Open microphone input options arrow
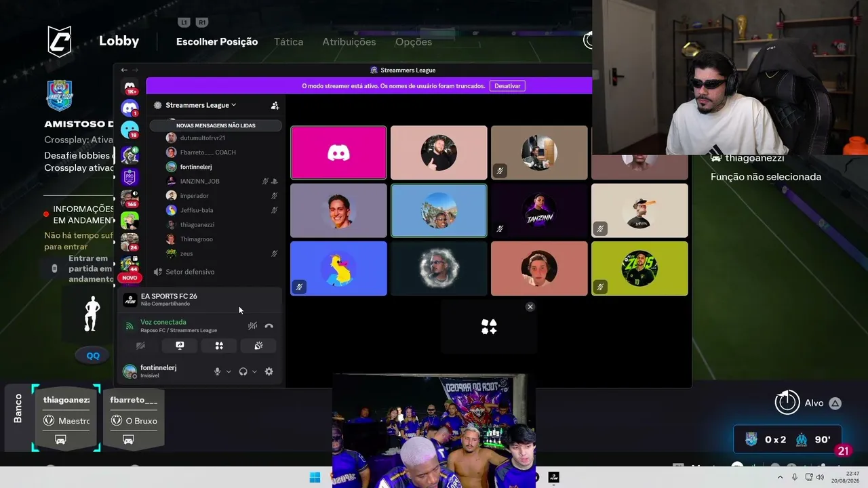The height and width of the screenshot is (488, 868). 229,371
